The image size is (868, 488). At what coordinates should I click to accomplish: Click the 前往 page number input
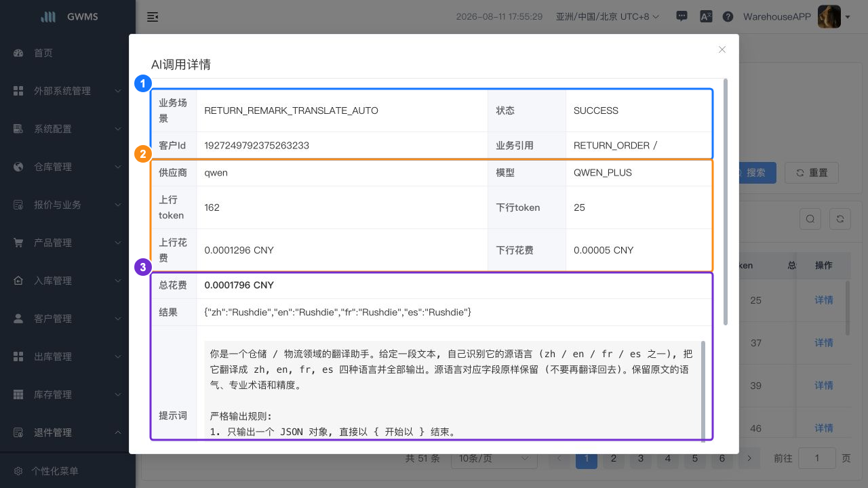(x=817, y=458)
